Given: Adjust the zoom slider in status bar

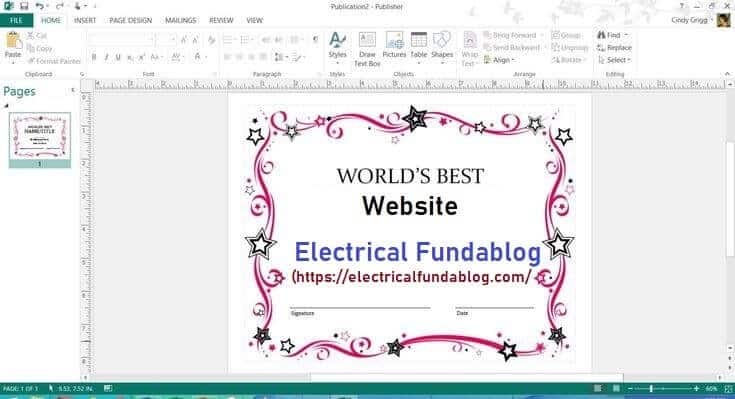Looking at the screenshot, I should [651, 389].
